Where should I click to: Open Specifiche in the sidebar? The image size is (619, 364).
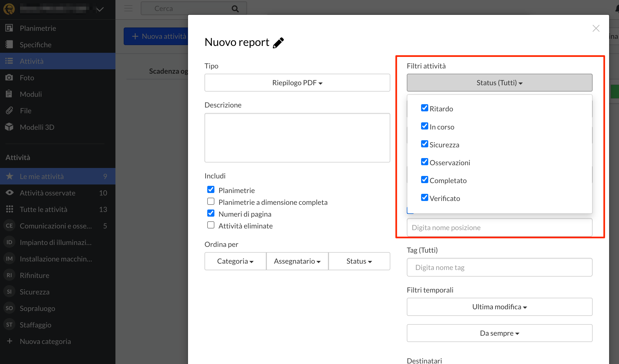tap(58, 45)
